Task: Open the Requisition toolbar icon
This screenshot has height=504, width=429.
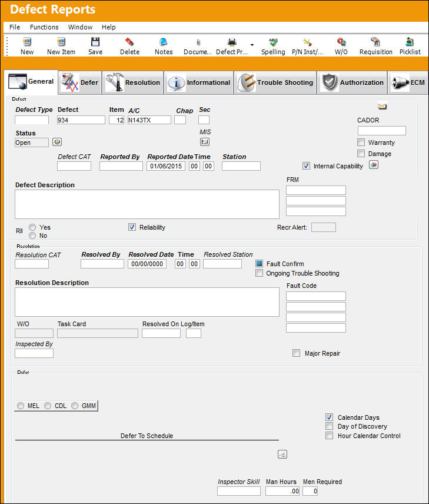Action: click(375, 42)
